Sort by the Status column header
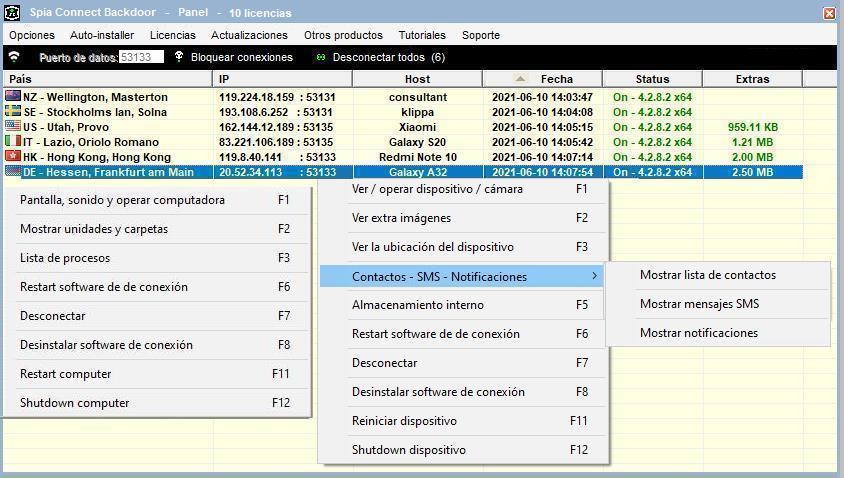 click(652, 79)
